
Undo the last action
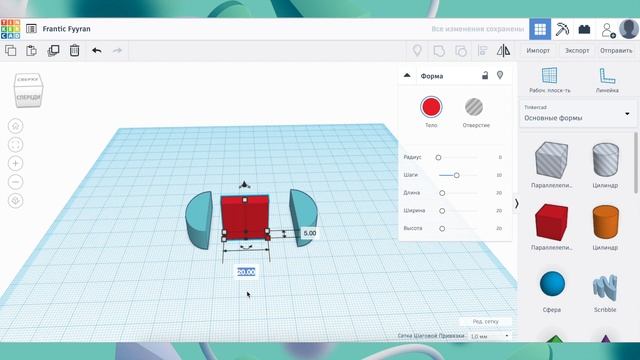coord(97,51)
